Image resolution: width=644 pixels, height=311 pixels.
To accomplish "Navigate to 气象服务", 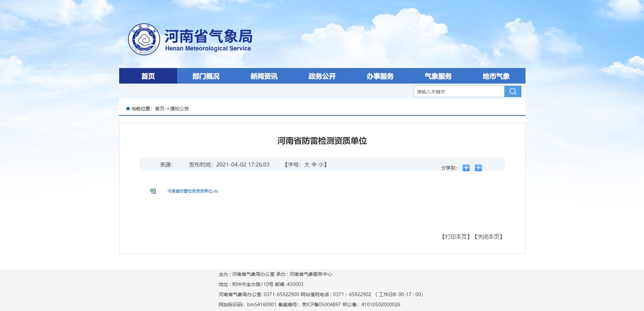I will coord(438,76).
